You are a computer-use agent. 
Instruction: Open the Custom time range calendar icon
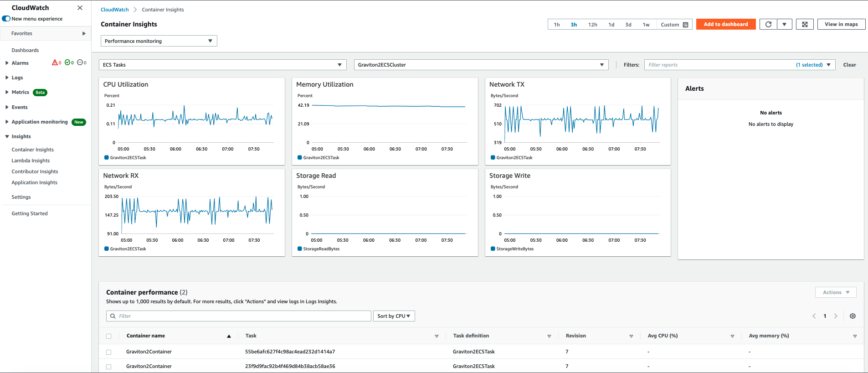[x=686, y=25]
